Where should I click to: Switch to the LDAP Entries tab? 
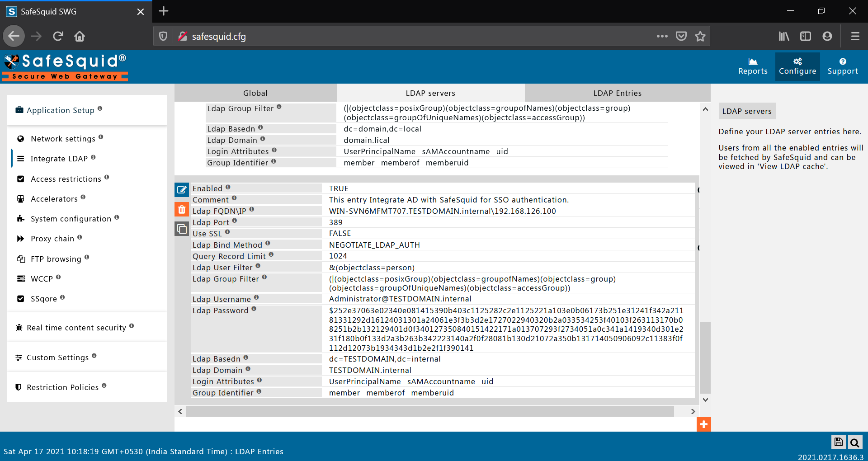click(x=617, y=93)
